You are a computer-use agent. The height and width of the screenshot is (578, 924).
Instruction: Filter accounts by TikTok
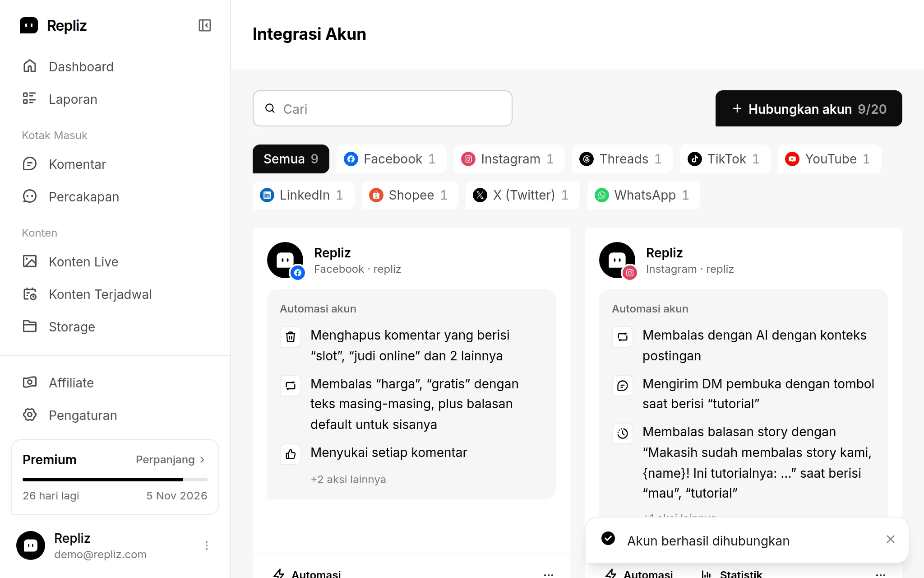click(725, 159)
